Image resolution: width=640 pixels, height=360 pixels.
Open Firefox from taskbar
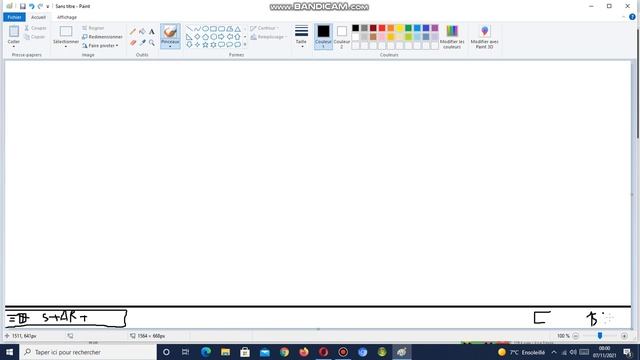click(304, 352)
